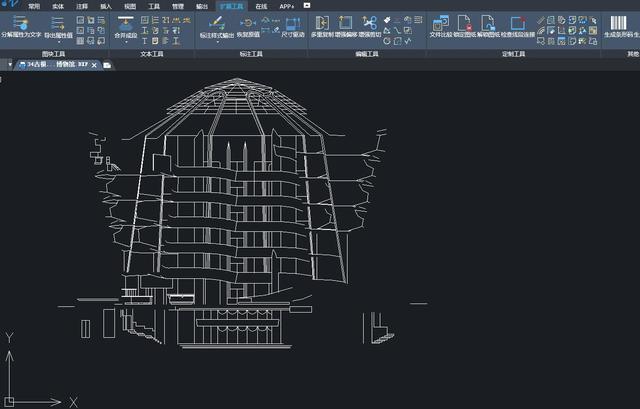
Task: Click the 标注样式输出 tool icon
Action: [217, 23]
